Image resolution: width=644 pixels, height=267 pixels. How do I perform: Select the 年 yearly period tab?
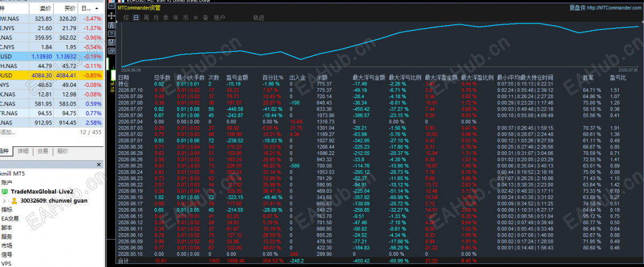[x=176, y=18]
